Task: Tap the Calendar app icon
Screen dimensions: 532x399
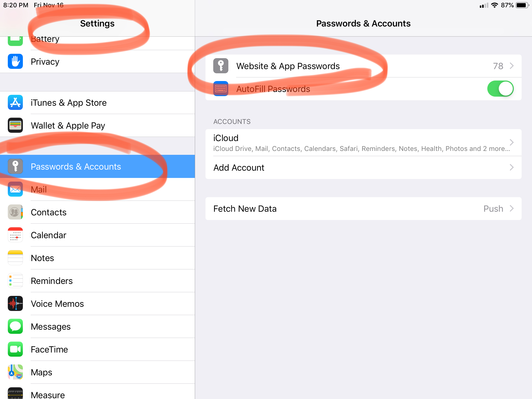Action: [15, 235]
